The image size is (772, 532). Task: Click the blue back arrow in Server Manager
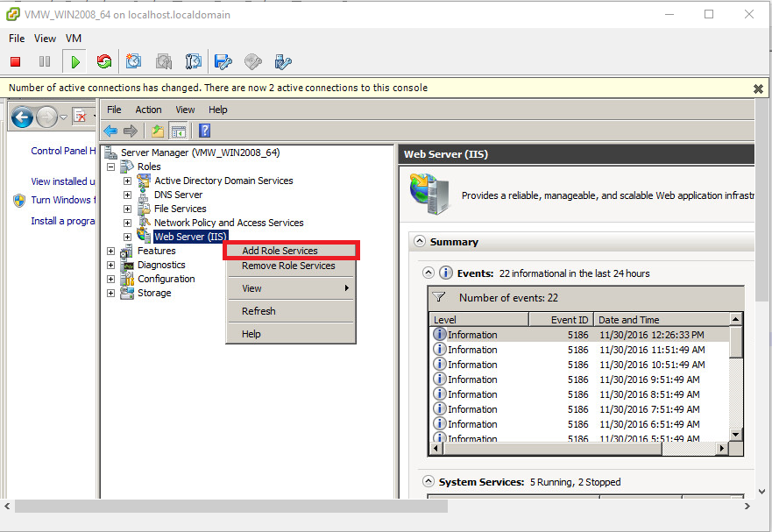click(110, 131)
